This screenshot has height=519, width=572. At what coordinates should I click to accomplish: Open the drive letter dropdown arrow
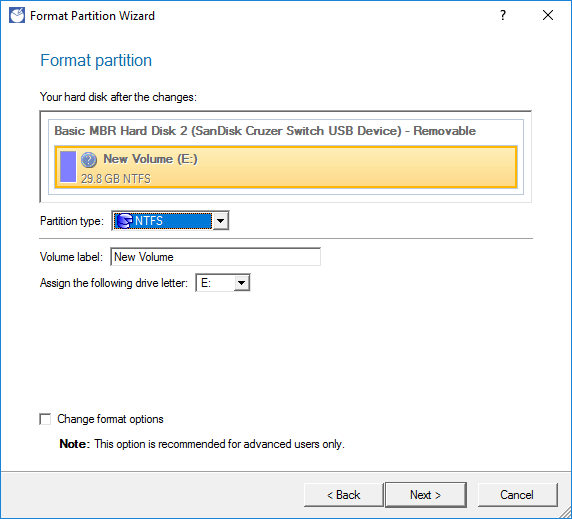tap(241, 283)
